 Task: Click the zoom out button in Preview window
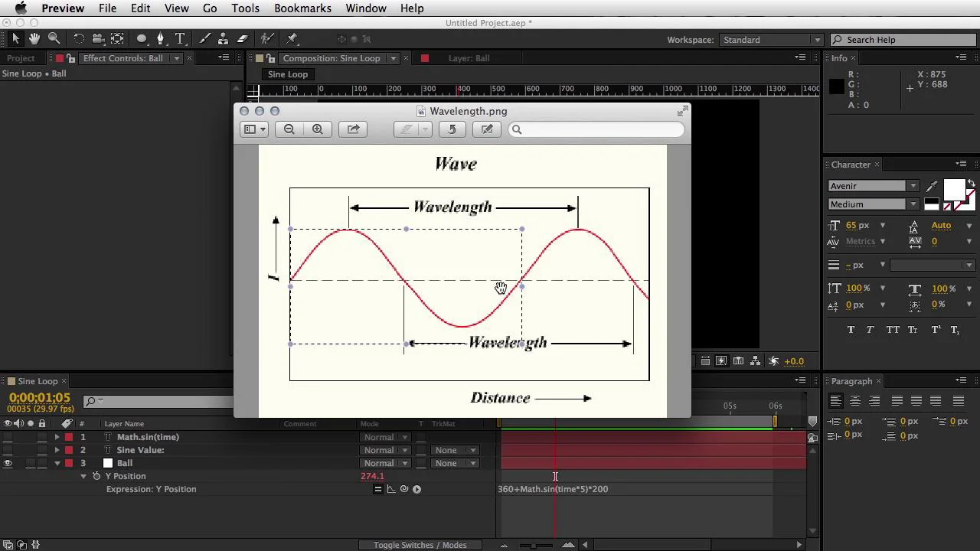click(289, 129)
